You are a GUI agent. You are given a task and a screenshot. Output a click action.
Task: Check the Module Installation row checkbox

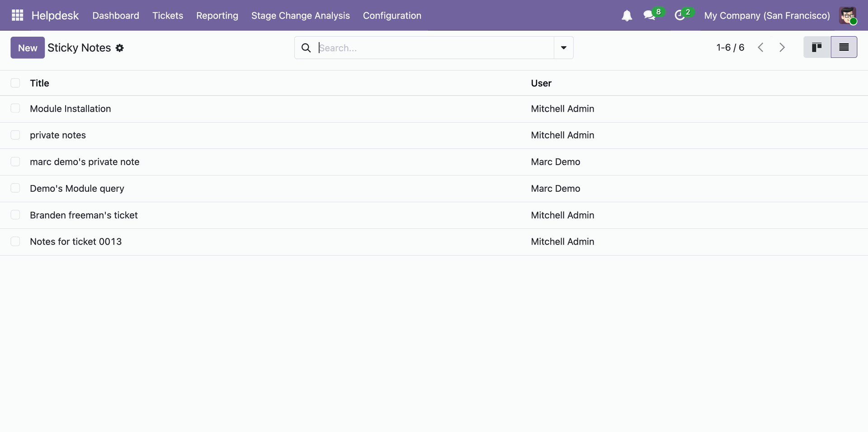15,109
